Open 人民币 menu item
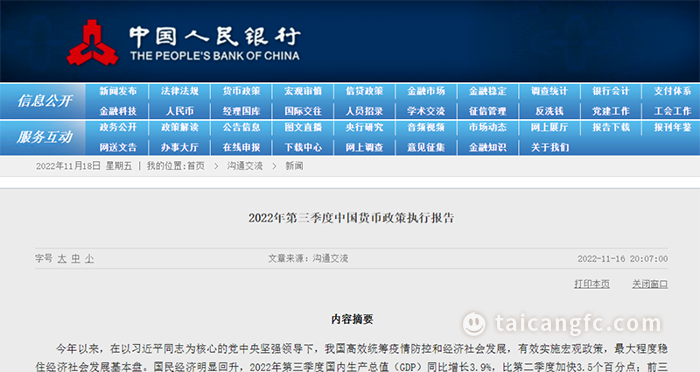 179,111
